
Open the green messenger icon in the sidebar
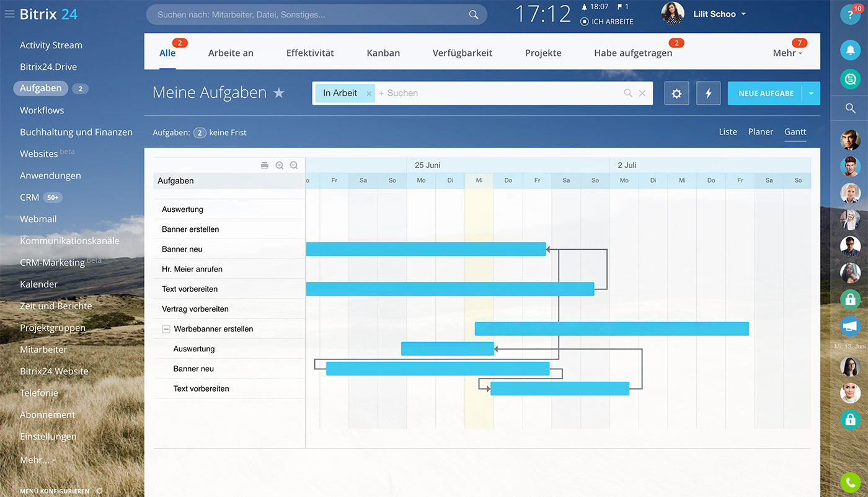click(x=850, y=79)
